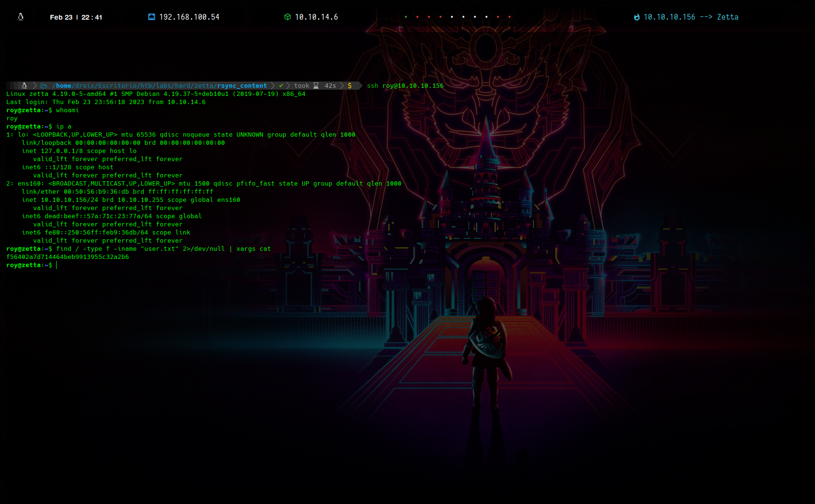This screenshot has width=815, height=504.
Task: Click the VPN address 10.10.14.6
Action: click(316, 17)
